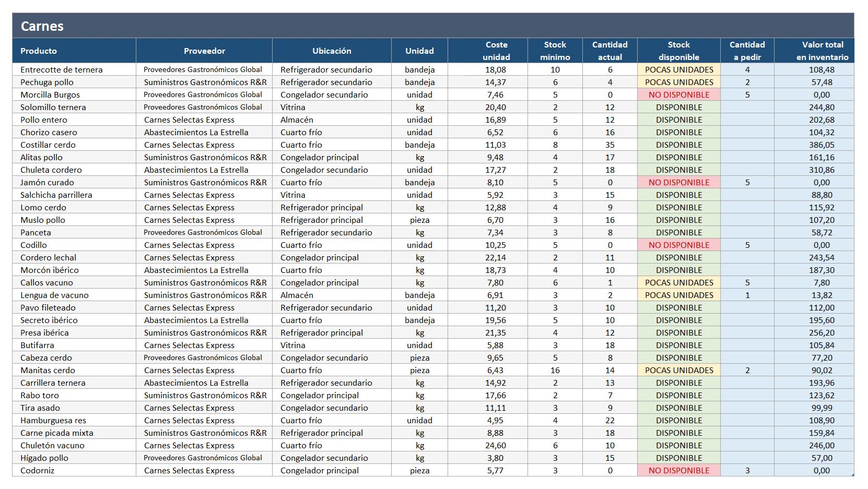Click NO DISPONIBLE status in Jamón curado row
The width and height of the screenshot is (868, 489).
coord(679,182)
